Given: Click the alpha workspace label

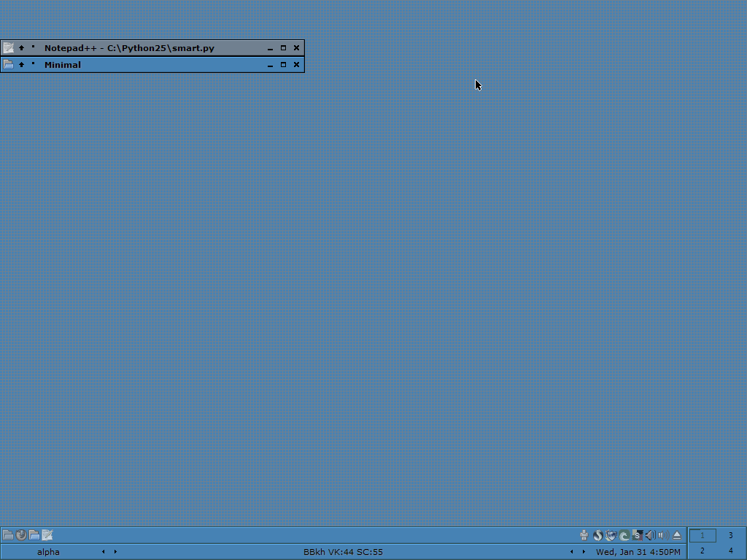Looking at the screenshot, I should coord(48,552).
